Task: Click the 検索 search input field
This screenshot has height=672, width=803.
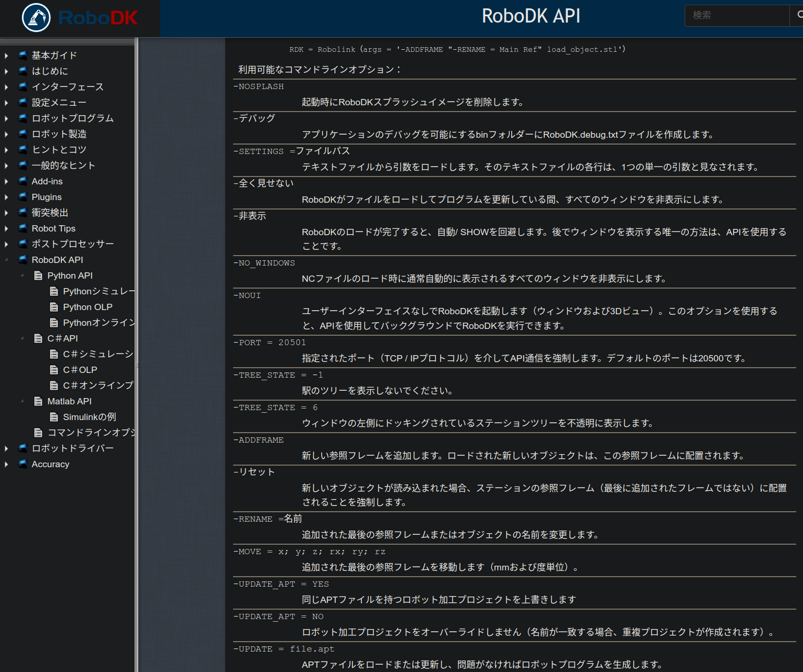Action: (x=736, y=15)
